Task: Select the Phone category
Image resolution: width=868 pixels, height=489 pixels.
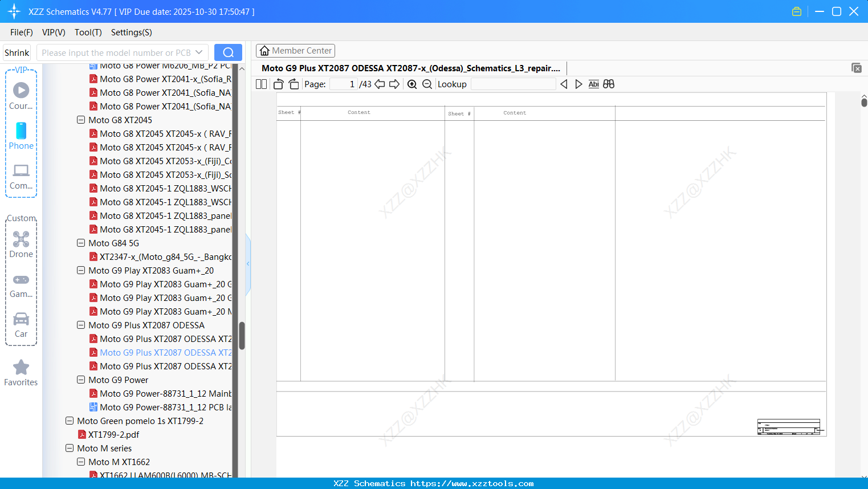Action: 21,136
